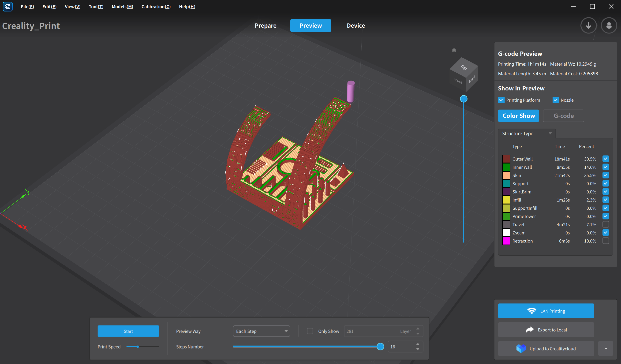Click the share arrow icon on Export to Local

coord(530,330)
